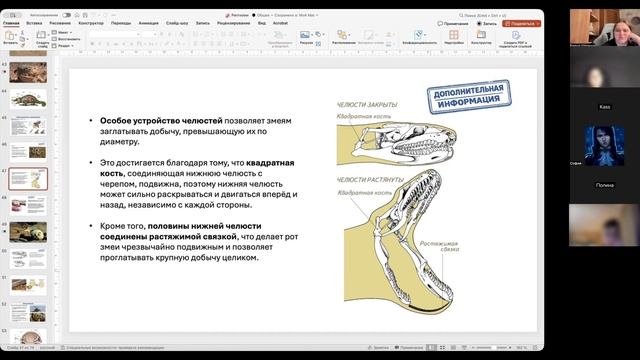Click the Reset (Восстановить) slide button
This screenshot has height=360, width=640.
[66, 39]
